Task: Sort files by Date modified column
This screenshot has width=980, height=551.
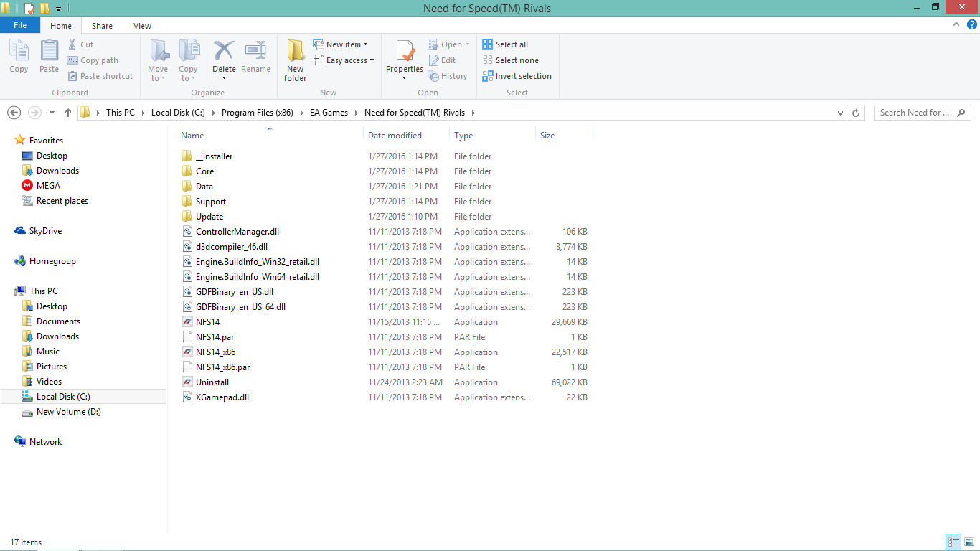Action: 395,136
